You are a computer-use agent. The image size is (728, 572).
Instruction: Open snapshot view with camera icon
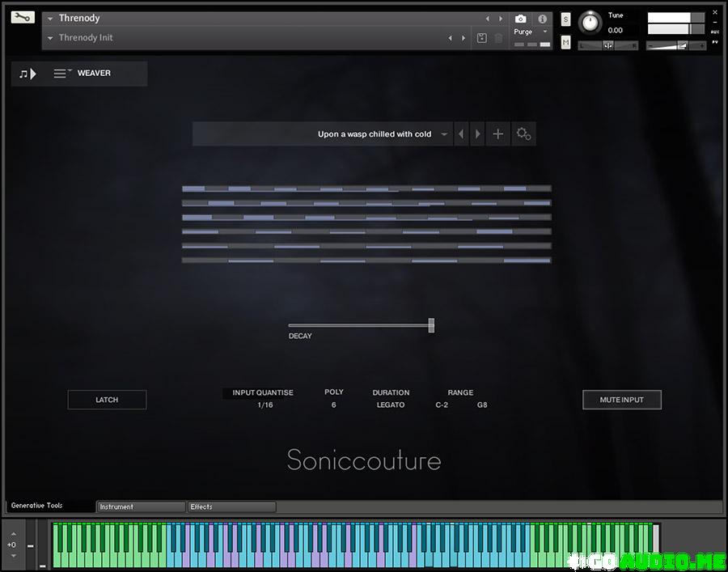tap(521, 19)
